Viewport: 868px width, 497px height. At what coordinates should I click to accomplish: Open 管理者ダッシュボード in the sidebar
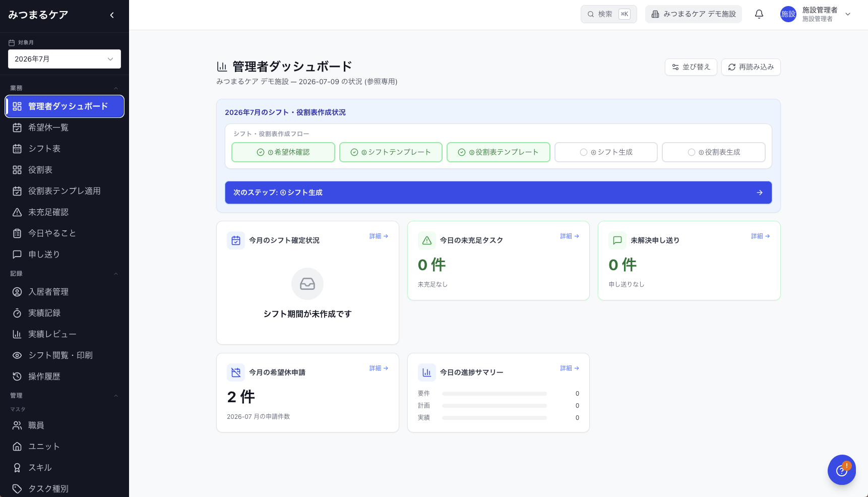pos(65,106)
